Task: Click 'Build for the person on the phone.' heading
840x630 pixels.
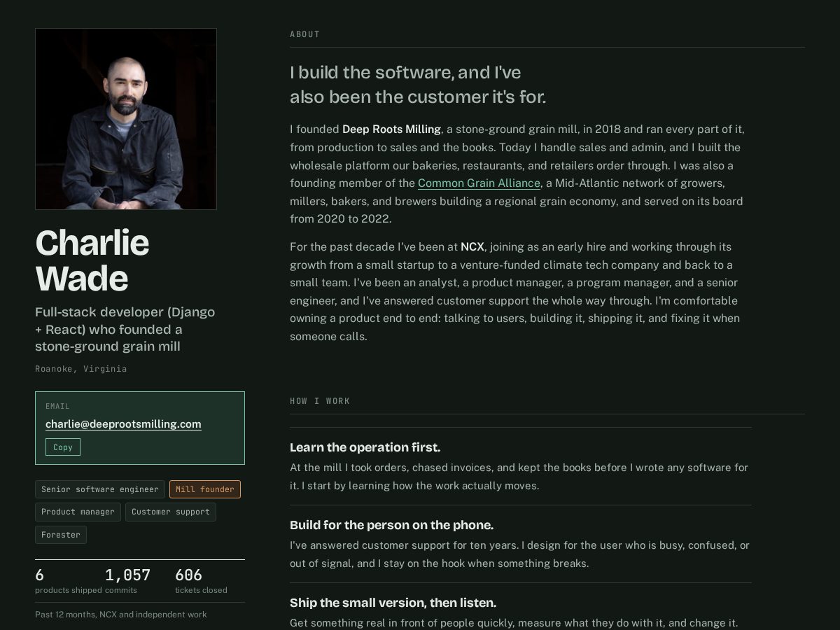Action: point(392,525)
